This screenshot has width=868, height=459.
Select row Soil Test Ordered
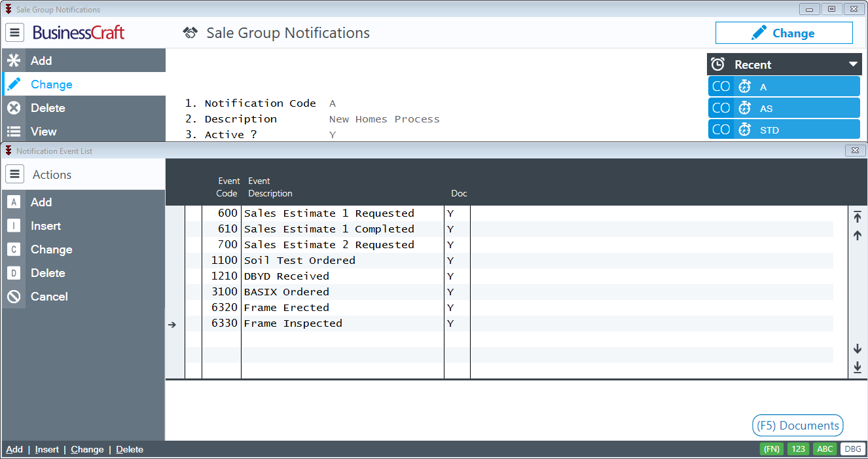509,261
